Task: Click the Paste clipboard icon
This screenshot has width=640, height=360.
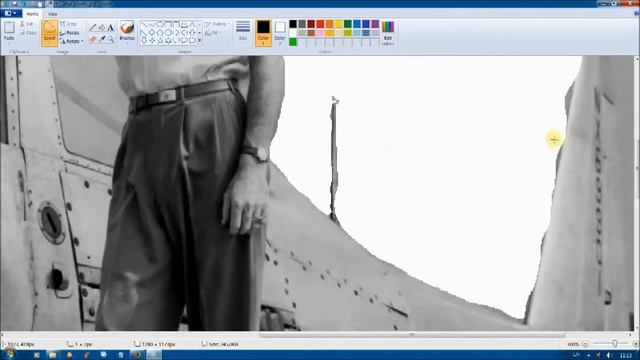Action: (x=9, y=28)
